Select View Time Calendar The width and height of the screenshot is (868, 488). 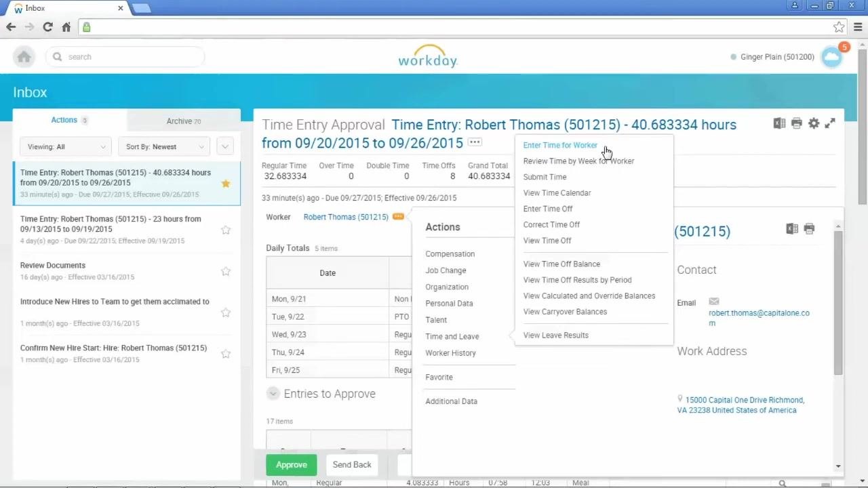[557, 193]
